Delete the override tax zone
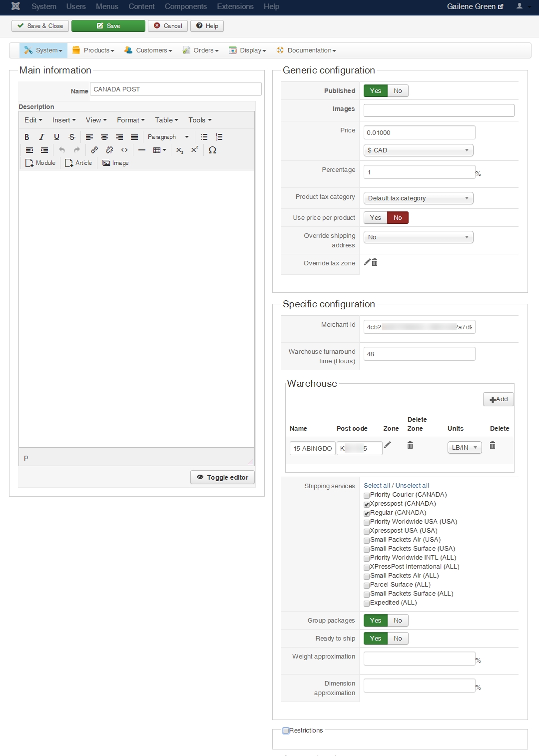 (x=375, y=262)
